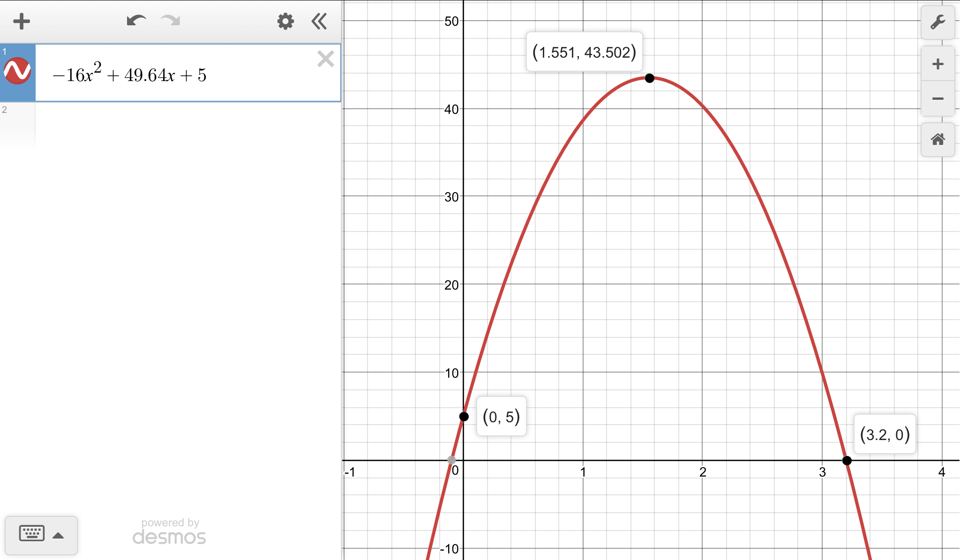
Task: Expand keypad with the up arrow
Action: click(x=58, y=536)
